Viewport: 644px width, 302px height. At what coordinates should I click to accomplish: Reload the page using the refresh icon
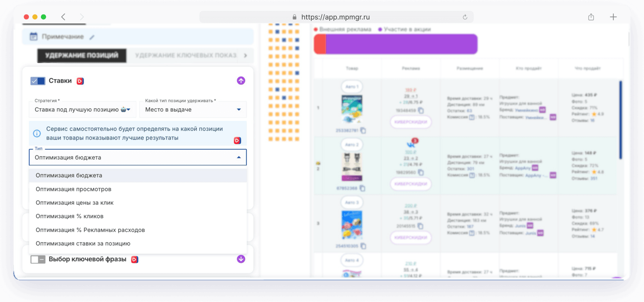[x=465, y=17]
